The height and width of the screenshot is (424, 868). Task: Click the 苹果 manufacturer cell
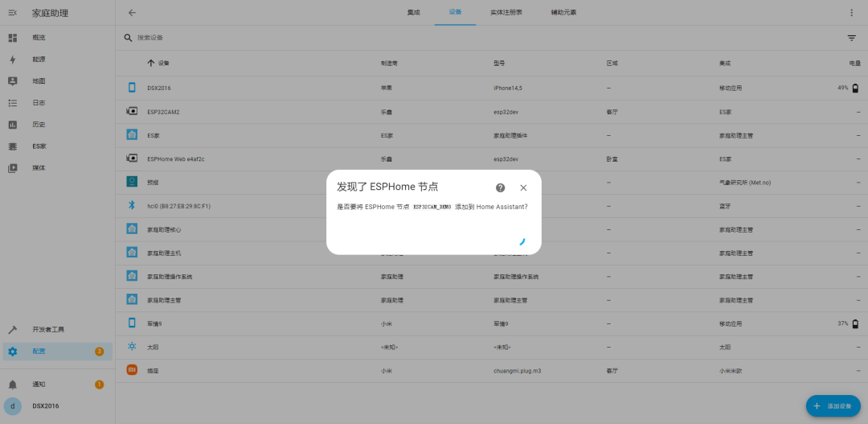[x=387, y=89]
